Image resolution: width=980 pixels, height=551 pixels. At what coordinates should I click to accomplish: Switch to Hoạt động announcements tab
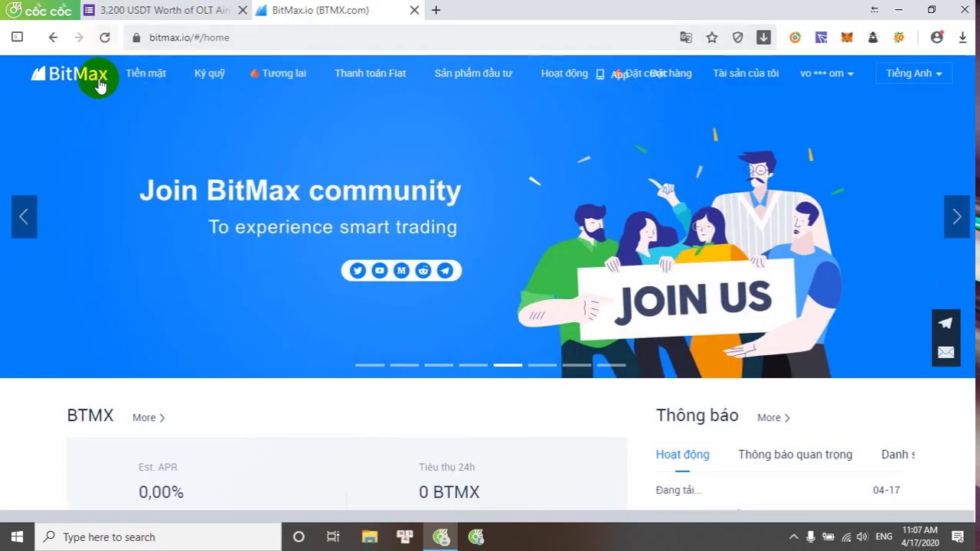click(682, 455)
